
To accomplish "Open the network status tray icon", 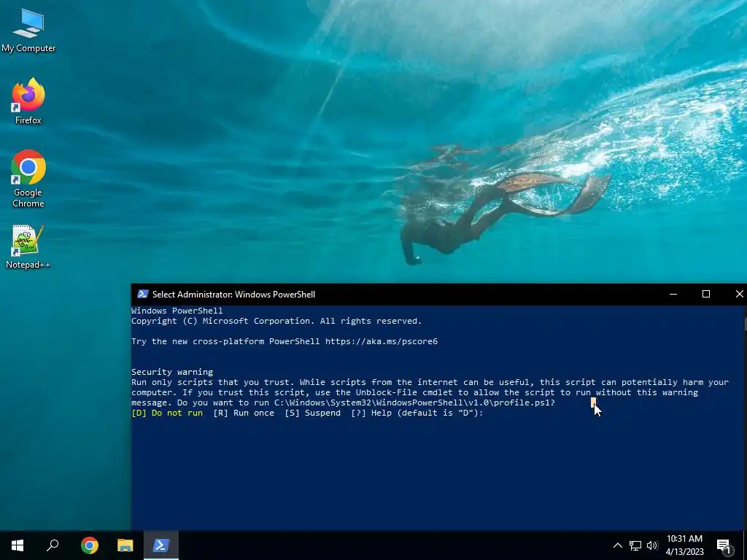I will pos(635,545).
